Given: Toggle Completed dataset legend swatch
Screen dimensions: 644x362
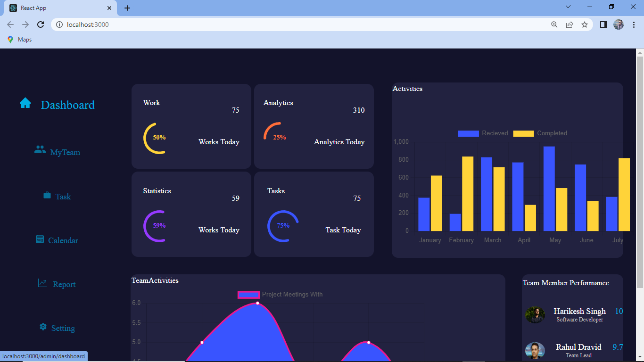Looking at the screenshot, I should (523, 133).
